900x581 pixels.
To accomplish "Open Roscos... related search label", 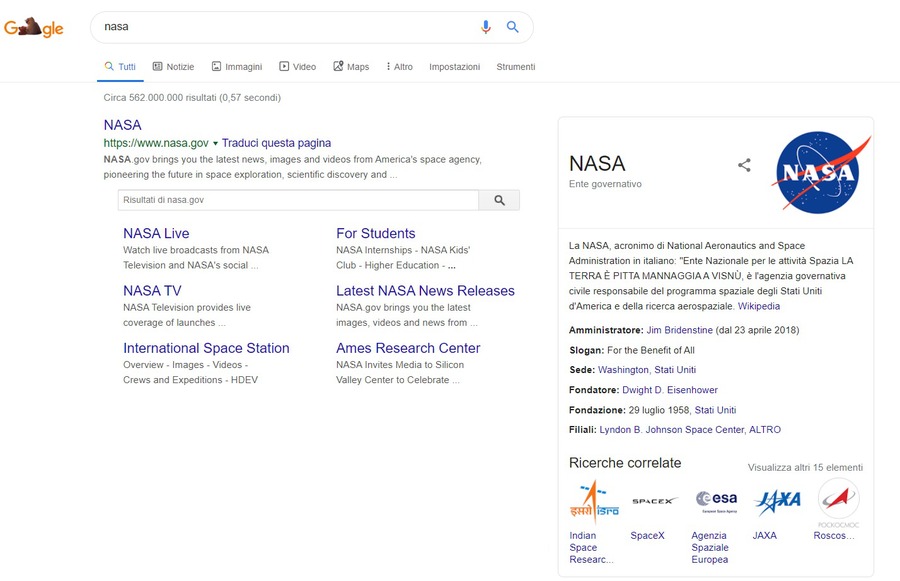I will point(834,536).
